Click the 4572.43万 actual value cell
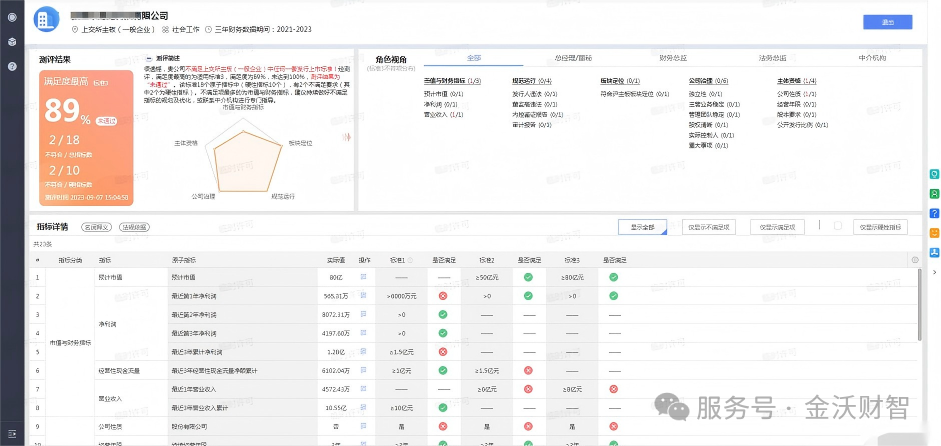941x446 pixels. tap(335, 389)
